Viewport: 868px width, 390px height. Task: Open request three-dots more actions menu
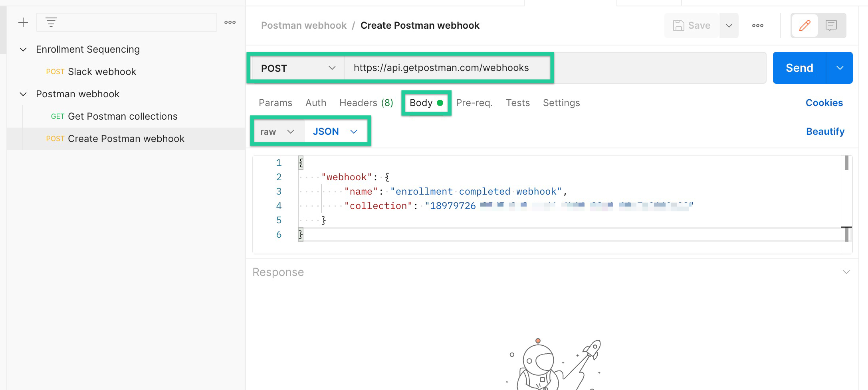pos(758,26)
